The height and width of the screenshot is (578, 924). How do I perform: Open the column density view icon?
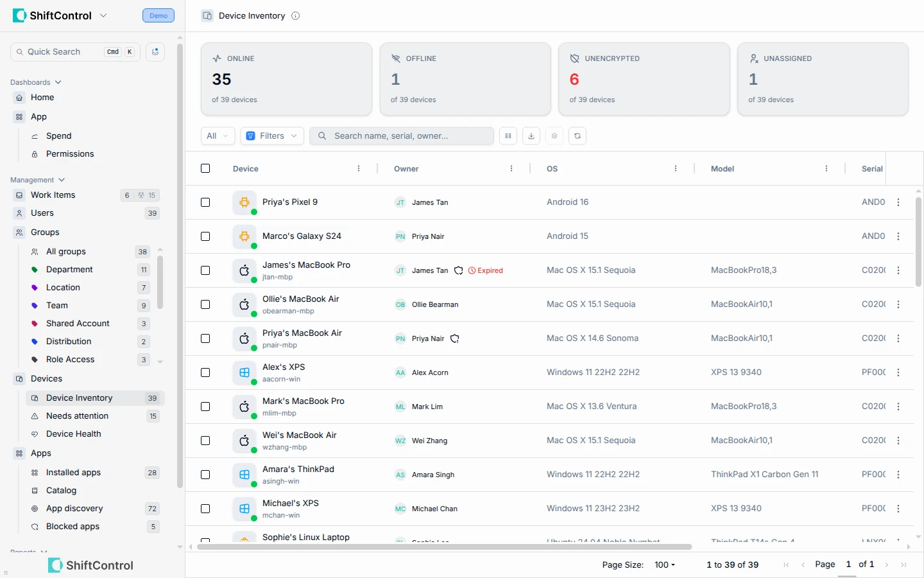[x=508, y=136]
